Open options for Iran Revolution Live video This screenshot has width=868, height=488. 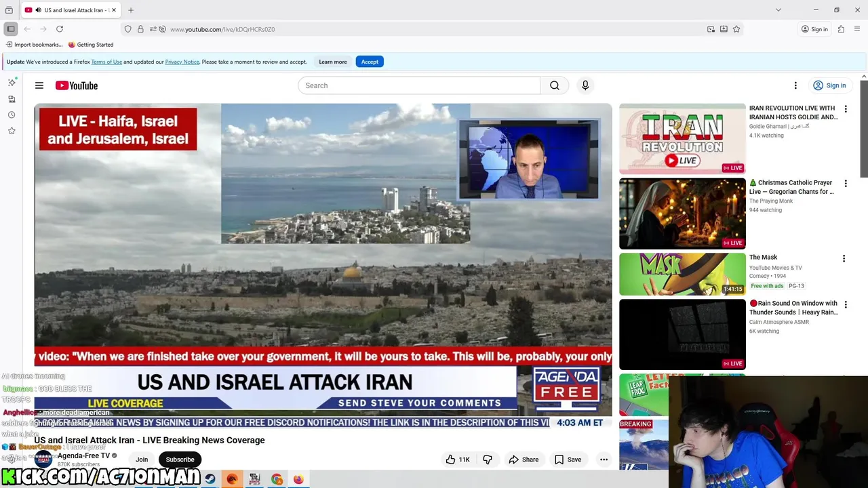coord(846,109)
